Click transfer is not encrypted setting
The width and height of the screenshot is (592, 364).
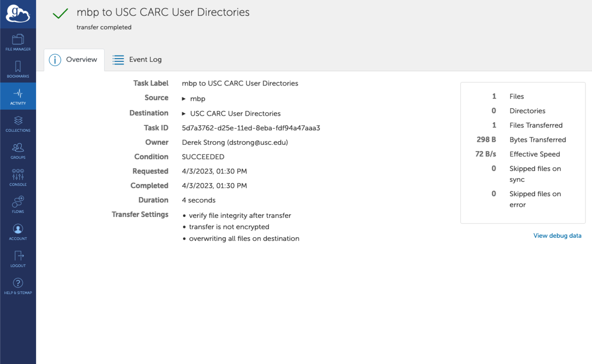pyautogui.click(x=229, y=227)
